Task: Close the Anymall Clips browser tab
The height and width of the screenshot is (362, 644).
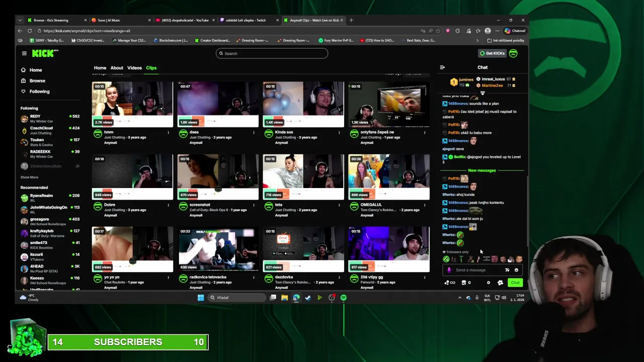Action: pos(342,20)
